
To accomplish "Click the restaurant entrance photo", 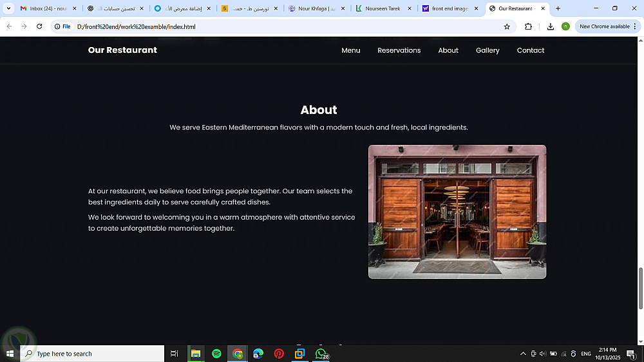I will [x=457, y=212].
